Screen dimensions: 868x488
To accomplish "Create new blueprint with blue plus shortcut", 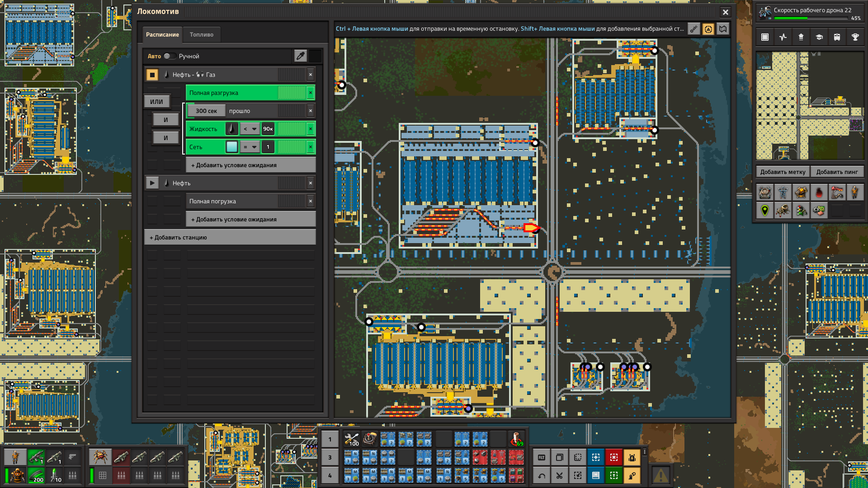I will point(596,457).
